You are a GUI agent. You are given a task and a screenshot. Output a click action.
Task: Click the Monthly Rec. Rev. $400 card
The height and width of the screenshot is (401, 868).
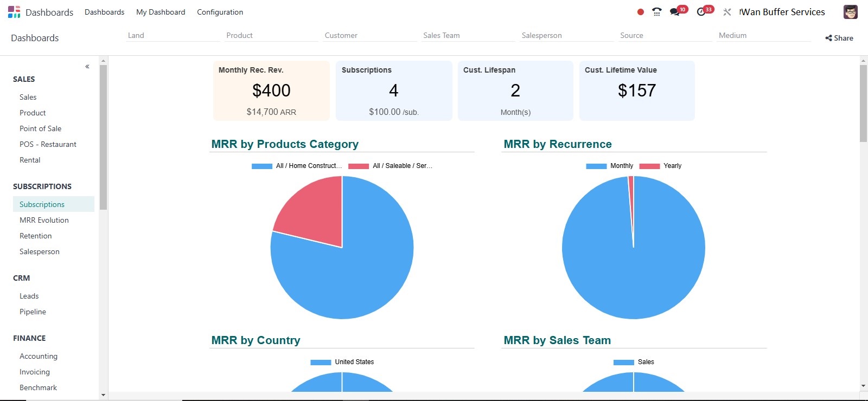point(271,90)
